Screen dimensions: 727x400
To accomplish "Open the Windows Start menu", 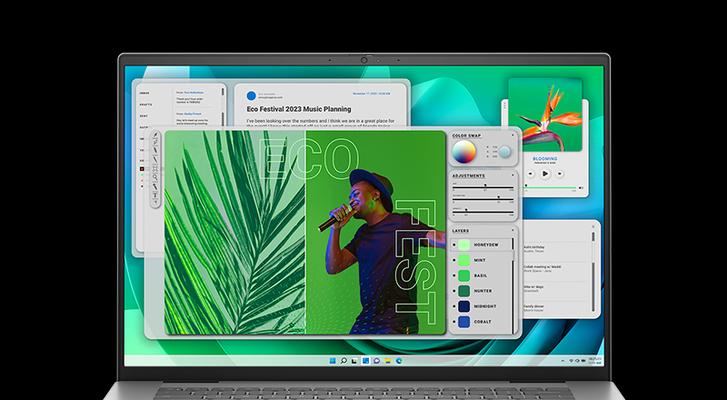I will (333, 361).
